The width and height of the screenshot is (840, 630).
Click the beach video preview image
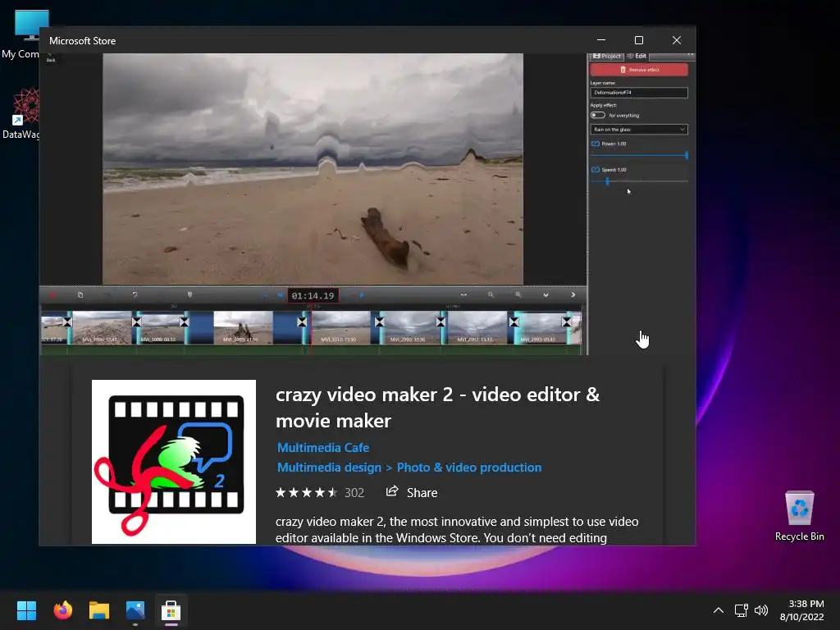tap(313, 169)
